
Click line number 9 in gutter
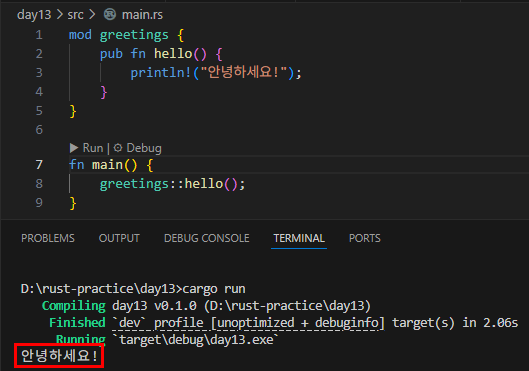pyautogui.click(x=39, y=203)
